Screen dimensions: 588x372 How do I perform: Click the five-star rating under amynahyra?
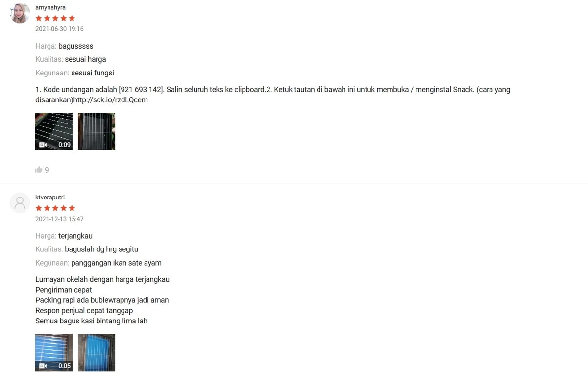55,18
